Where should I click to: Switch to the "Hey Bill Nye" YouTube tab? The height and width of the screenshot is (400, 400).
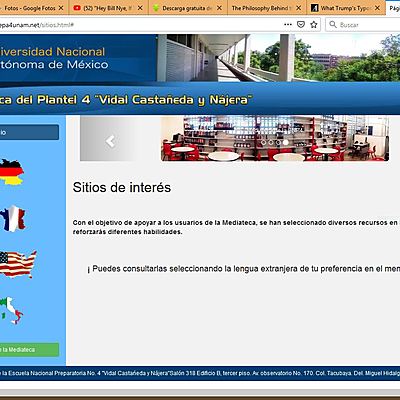[108, 8]
